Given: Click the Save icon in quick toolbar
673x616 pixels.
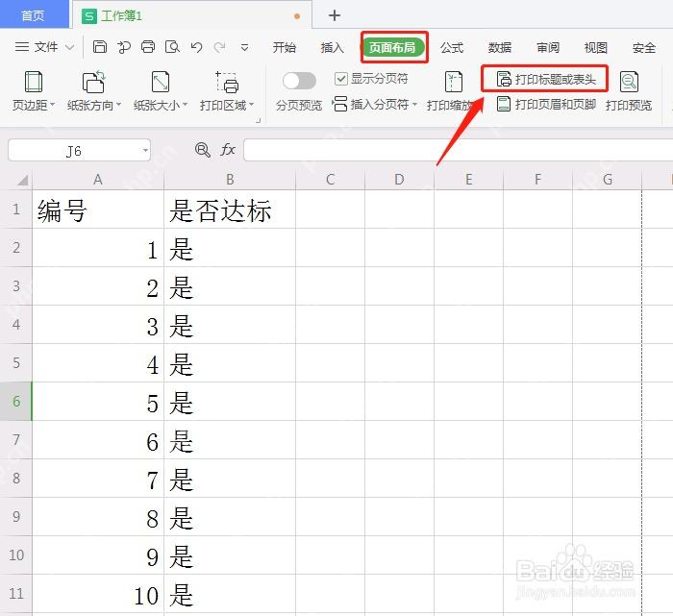Looking at the screenshot, I should [100, 46].
